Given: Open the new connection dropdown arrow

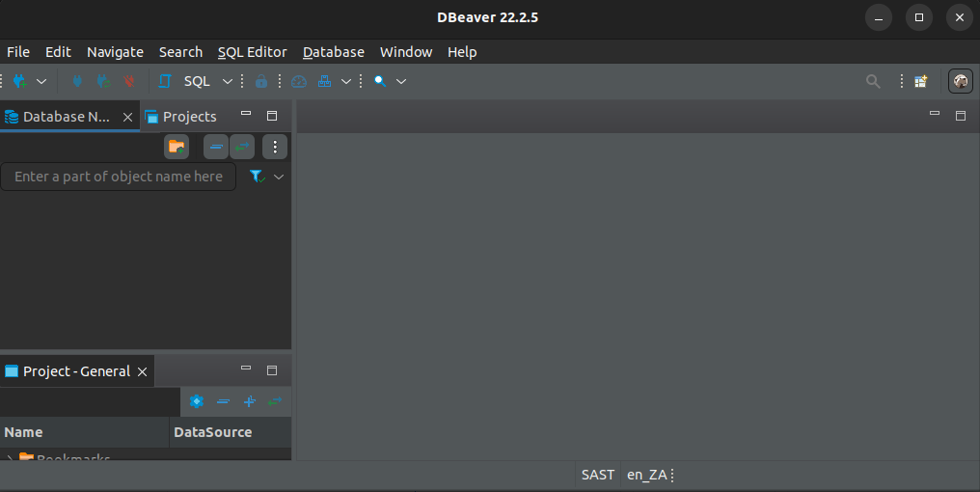Looking at the screenshot, I should pyautogui.click(x=41, y=81).
